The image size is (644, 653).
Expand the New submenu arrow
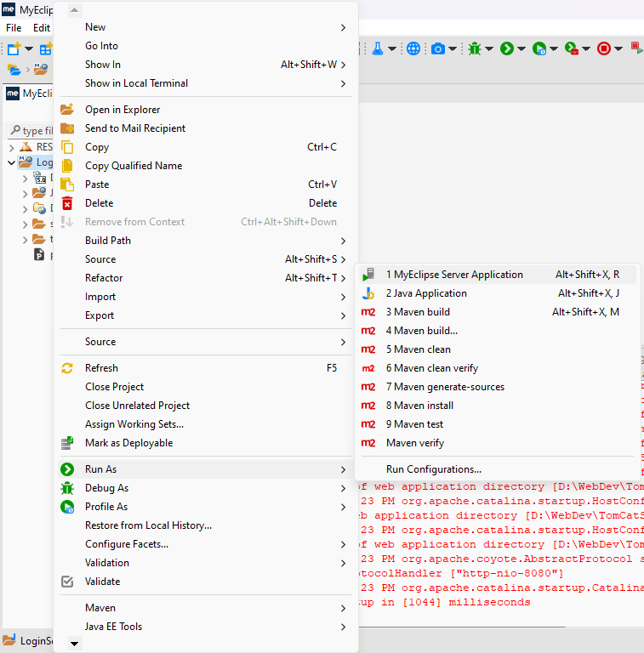point(343,27)
